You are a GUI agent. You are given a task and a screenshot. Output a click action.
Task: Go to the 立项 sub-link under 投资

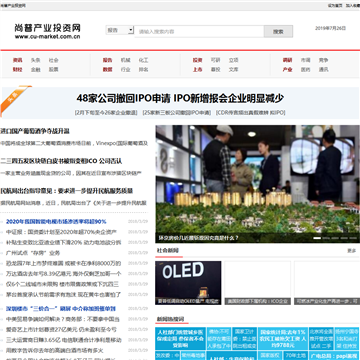233,60
